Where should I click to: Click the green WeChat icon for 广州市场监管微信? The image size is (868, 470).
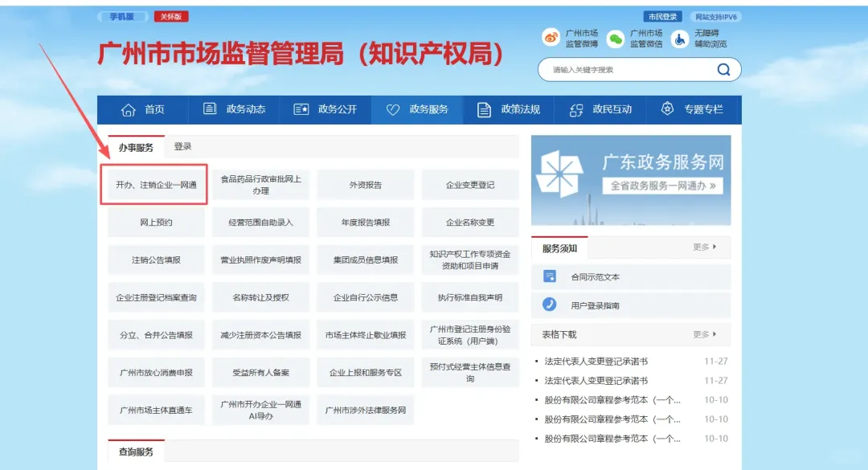(x=615, y=37)
